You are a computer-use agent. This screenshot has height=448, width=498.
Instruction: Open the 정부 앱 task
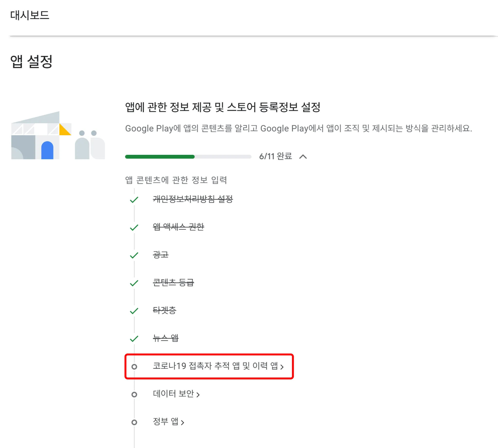coord(166,422)
